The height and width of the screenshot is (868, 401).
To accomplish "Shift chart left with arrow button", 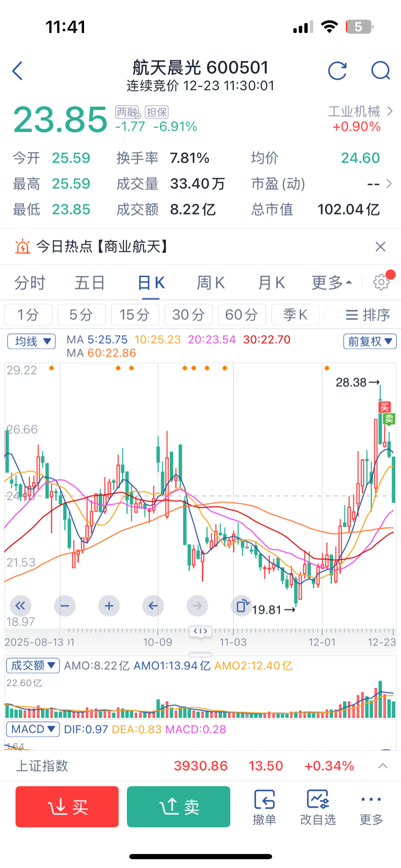I will (153, 605).
